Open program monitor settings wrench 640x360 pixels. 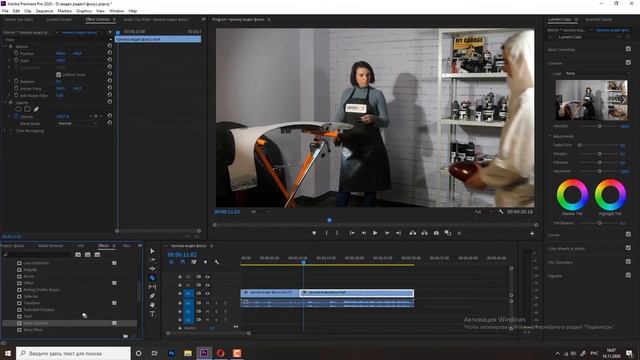pyautogui.click(x=501, y=212)
